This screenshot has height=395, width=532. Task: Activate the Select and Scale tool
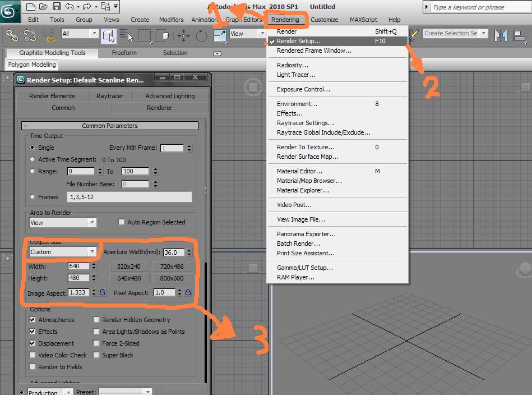220,35
